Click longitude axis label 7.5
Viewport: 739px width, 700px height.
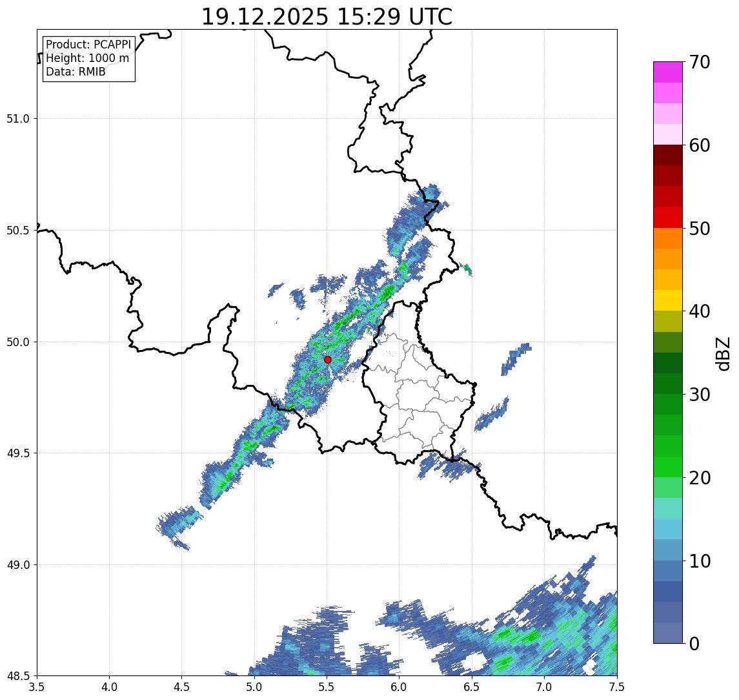[x=616, y=686]
